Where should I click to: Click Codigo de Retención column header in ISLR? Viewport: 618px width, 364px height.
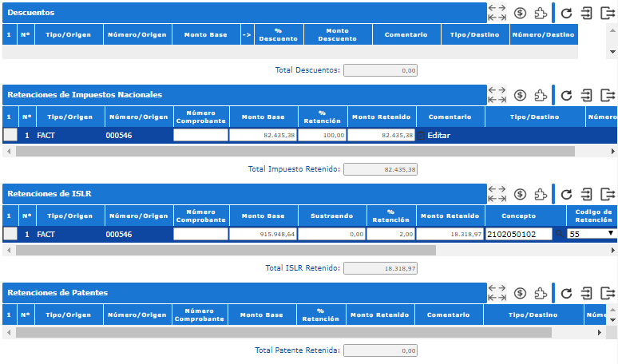click(x=592, y=216)
